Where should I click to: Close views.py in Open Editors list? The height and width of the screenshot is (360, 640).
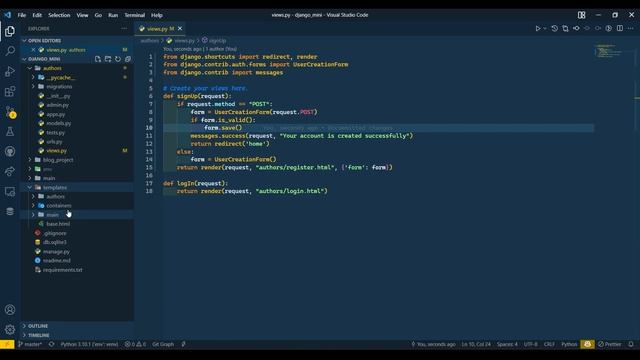[x=33, y=50]
